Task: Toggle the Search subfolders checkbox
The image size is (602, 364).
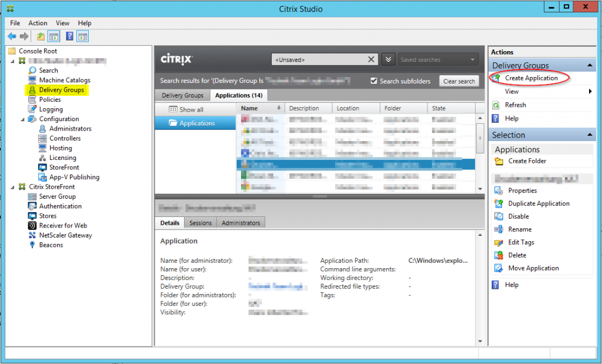Action: pyautogui.click(x=373, y=81)
